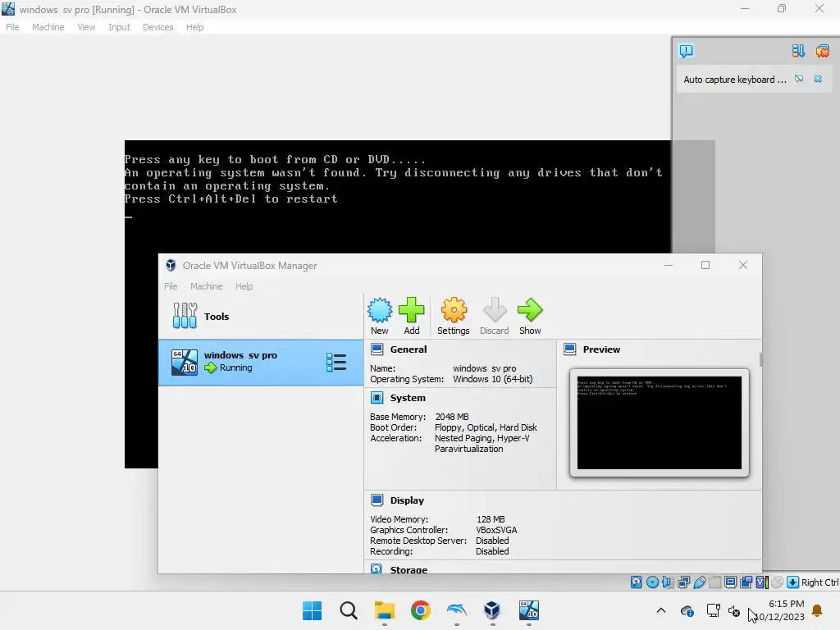Expand Auto capture keyboard notification details
This screenshot has width=840, height=630.
[x=799, y=80]
